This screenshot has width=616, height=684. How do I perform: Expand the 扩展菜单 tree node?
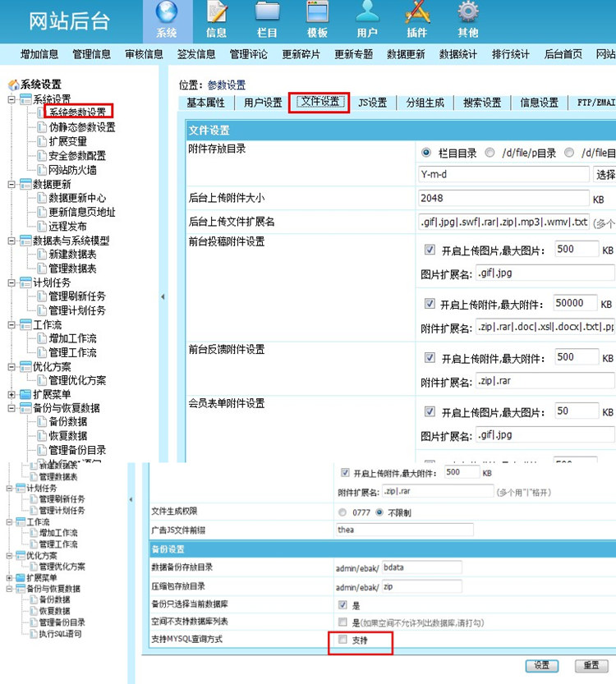(11, 394)
